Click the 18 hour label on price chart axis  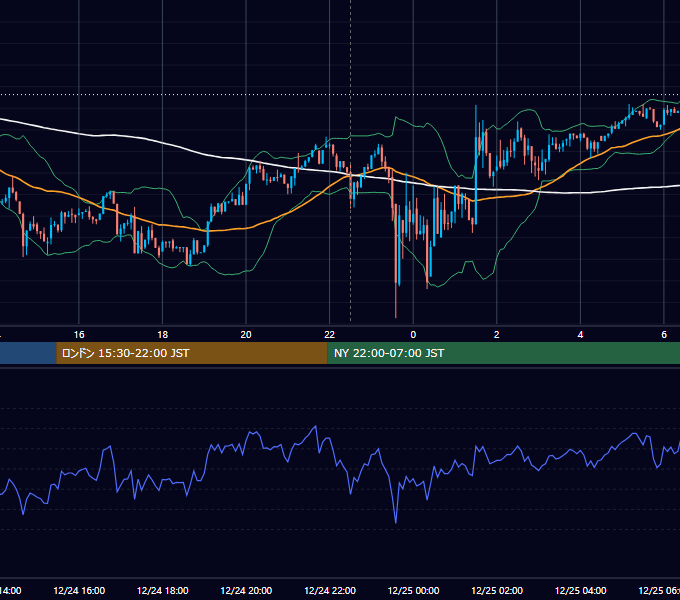(163, 335)
